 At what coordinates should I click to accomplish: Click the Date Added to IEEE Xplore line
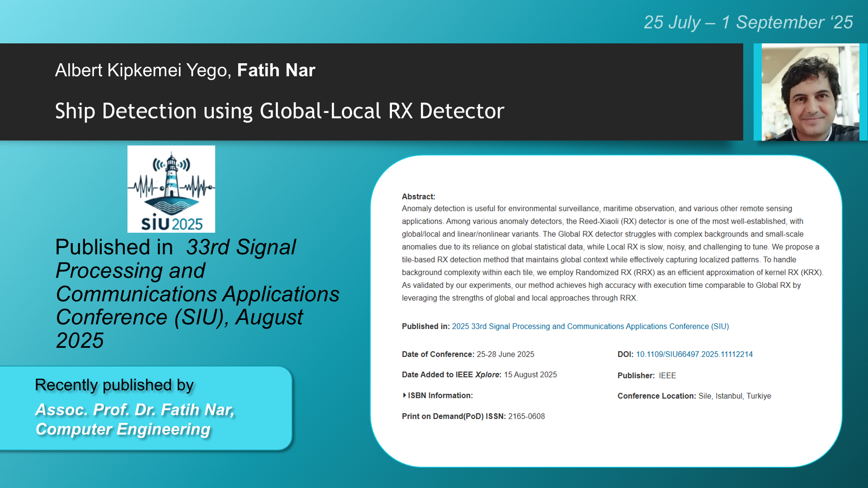click(479, 375)
